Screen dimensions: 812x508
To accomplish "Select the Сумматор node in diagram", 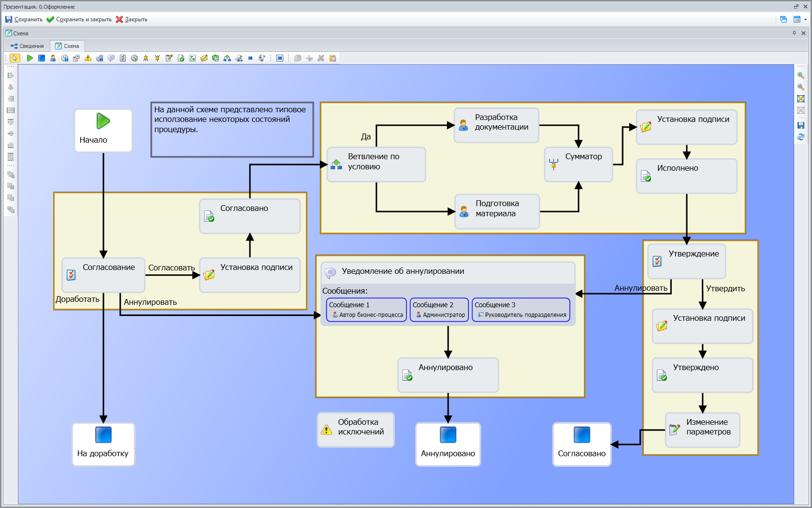I will [578, 164].
